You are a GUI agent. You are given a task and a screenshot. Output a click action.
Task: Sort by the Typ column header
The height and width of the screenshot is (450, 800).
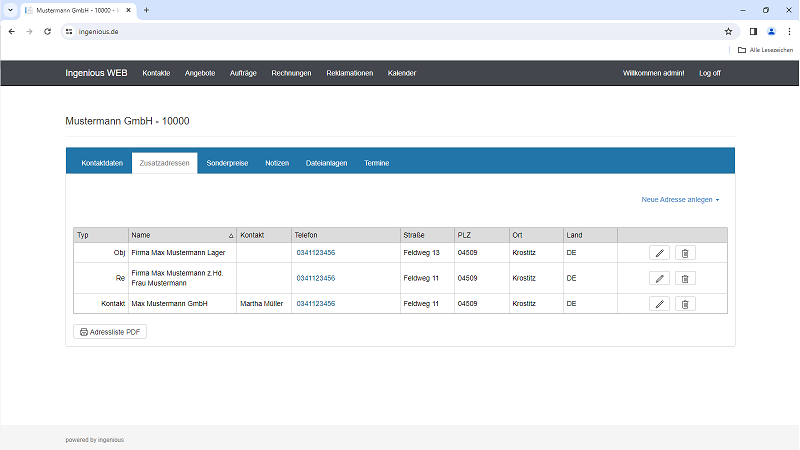[101, 235]
